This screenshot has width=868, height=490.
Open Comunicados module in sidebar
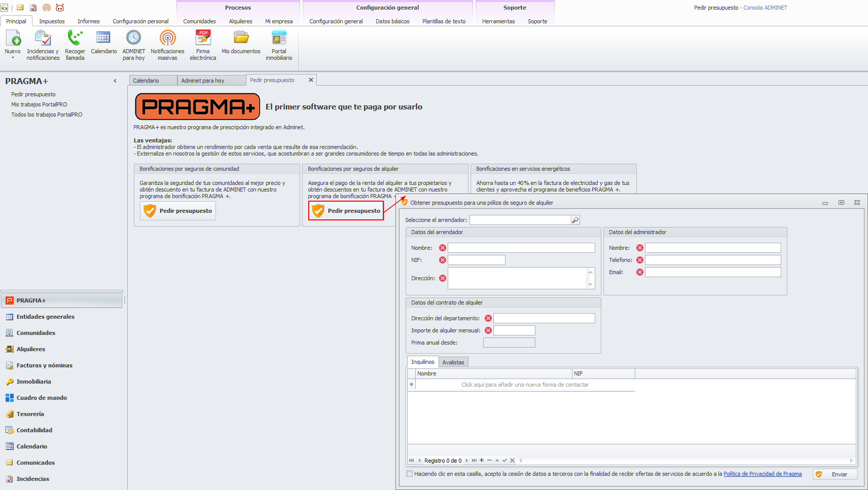point(61,463)
